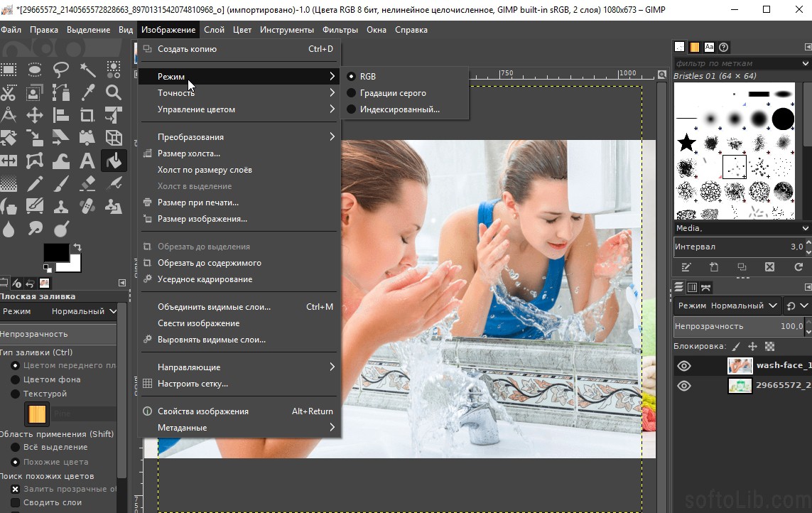Select the Cage Transform tool
Screen dimensions: 812x513
pos(35,161)
